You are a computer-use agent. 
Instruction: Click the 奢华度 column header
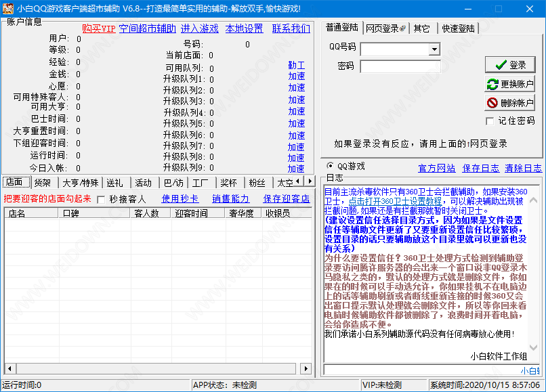243,213
